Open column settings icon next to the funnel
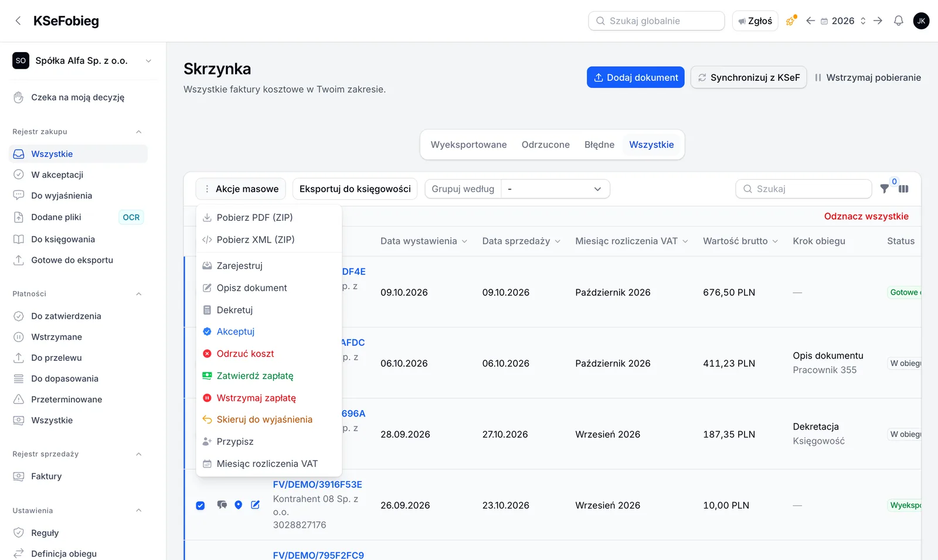Image resolution: width=938 pixels, height=560 pixels. click(x=903, y=189)
